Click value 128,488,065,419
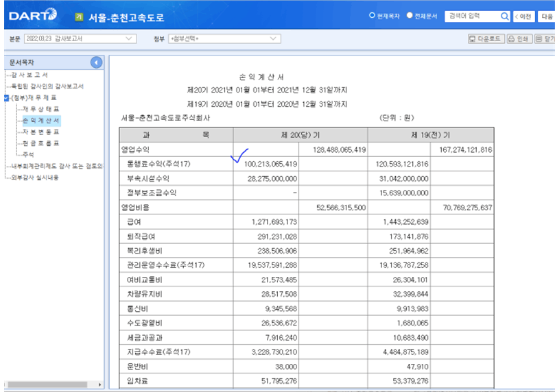The height and width of the screenshot is (392, 555). pos(339,149)
